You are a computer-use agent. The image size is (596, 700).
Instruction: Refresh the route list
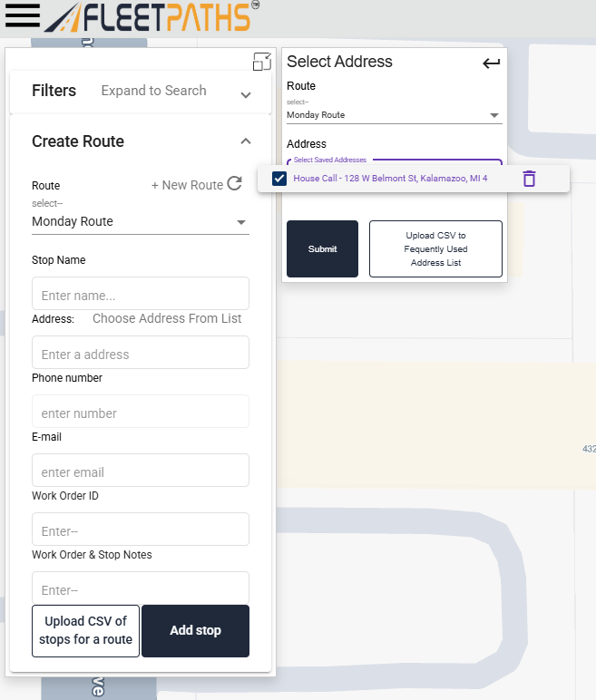point(235,184)
